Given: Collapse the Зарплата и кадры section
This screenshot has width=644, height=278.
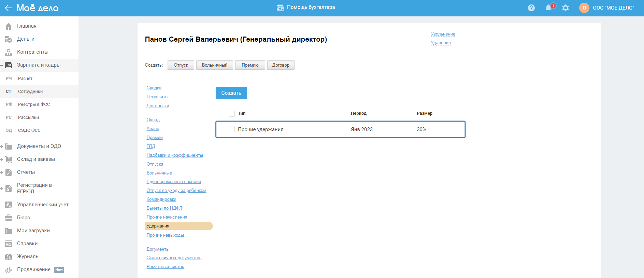Looking at the screenshot, I should coord(2,65).
